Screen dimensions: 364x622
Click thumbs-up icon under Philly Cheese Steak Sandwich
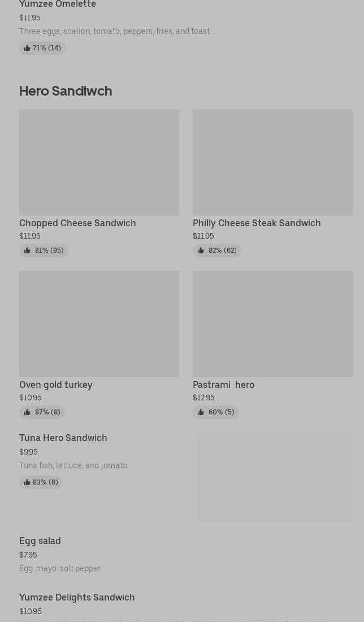click(201, 250)
